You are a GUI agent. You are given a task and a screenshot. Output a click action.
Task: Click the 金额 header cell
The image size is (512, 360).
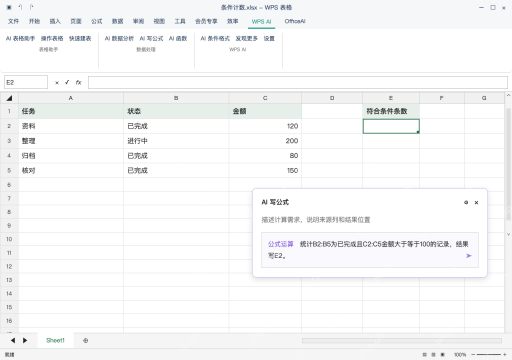(265, 111)
